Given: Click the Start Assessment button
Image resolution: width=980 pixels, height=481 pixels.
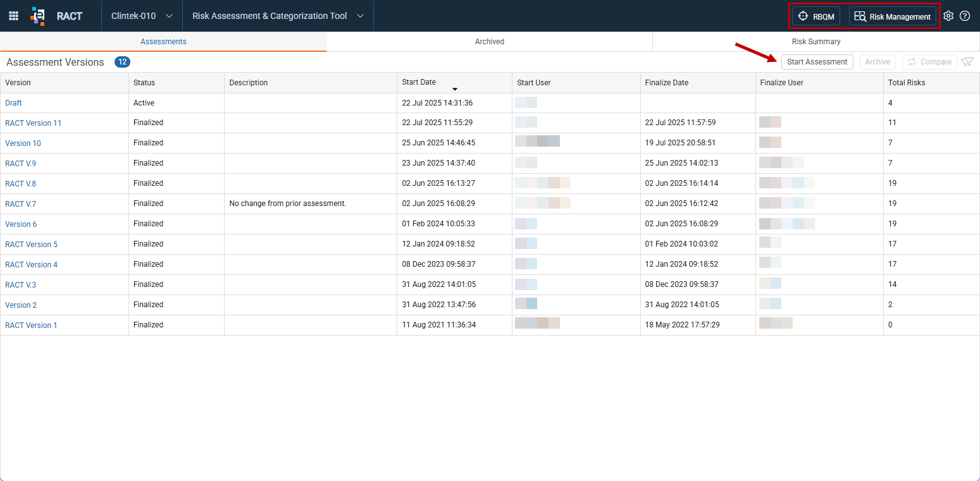Looking at the screenshot, I should click(817, 62).
